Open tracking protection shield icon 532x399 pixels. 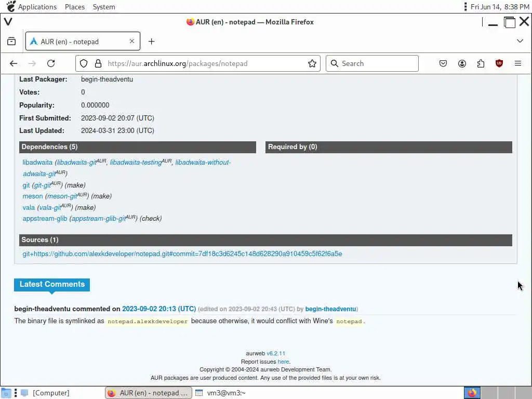coord(84,63)
